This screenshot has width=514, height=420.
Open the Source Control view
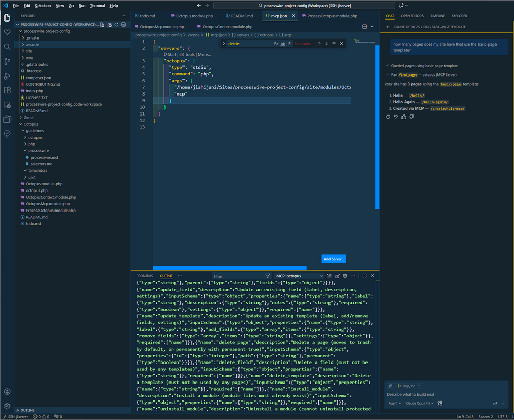tap(7, 61)
